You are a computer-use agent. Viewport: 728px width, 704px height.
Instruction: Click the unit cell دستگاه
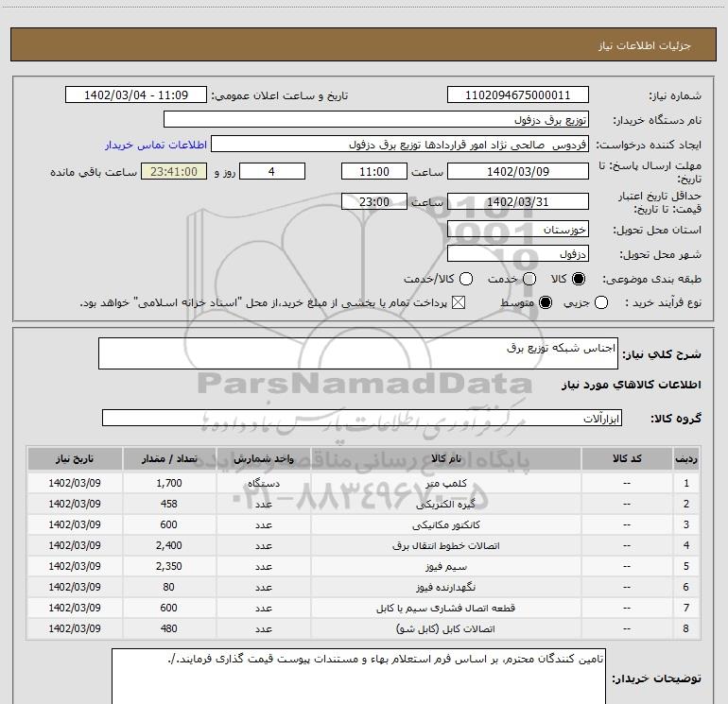click(263, 483)
